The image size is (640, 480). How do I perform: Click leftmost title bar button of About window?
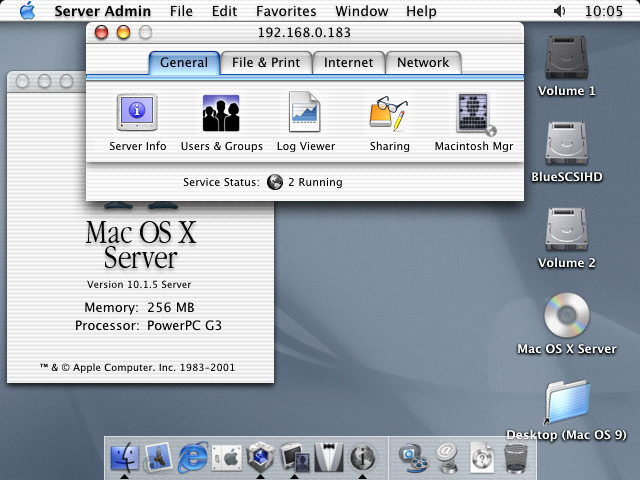coord(22,81)
